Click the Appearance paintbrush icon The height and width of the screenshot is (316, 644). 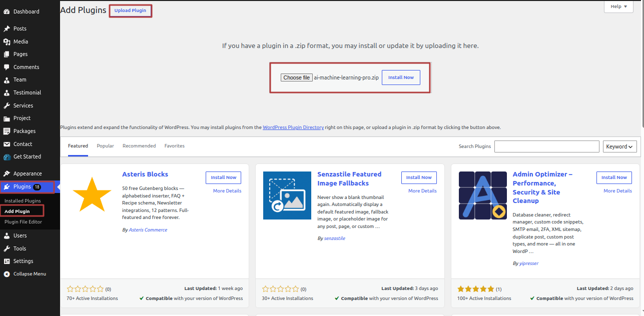7,173
